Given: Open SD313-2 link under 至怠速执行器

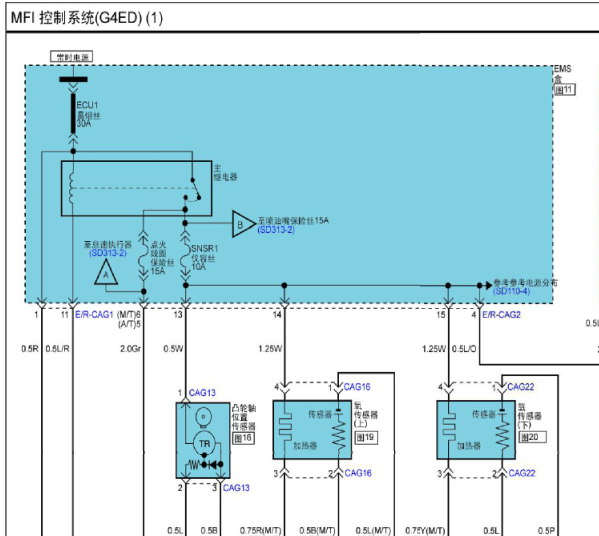Looking at the screenshot, I should pyautogui.click(x=108, y=253).
